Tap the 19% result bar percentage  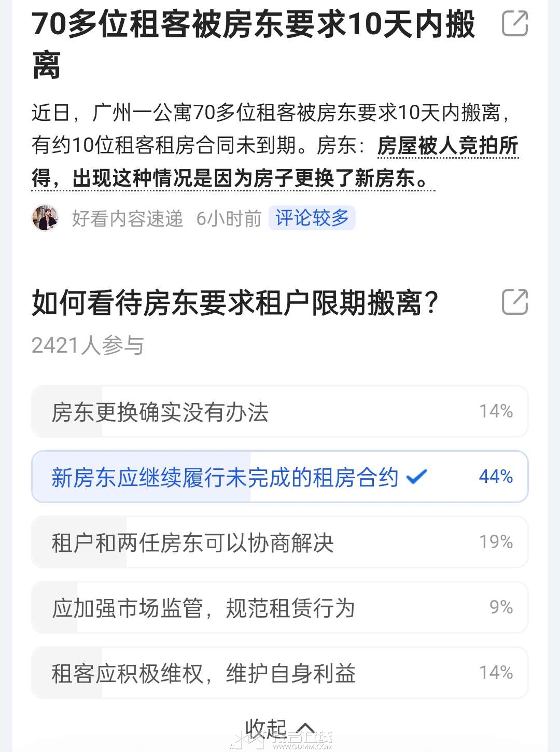coord(496,542)
